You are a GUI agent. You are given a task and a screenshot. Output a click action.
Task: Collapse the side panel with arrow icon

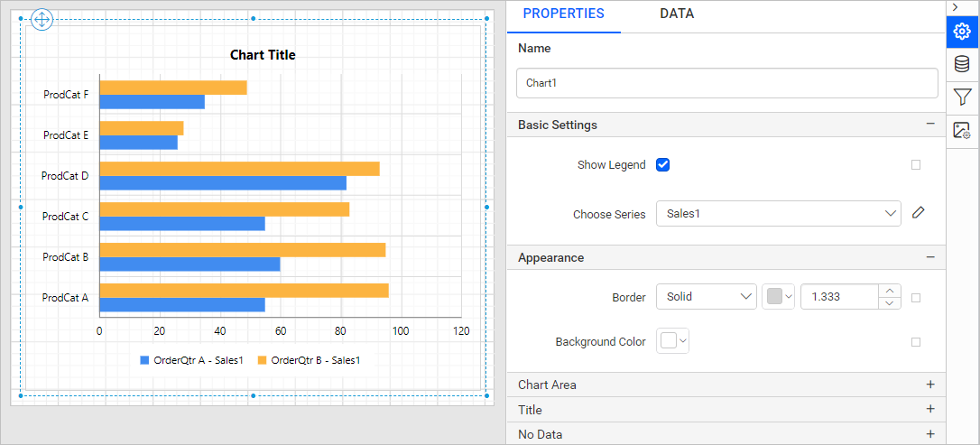(956, 7)
